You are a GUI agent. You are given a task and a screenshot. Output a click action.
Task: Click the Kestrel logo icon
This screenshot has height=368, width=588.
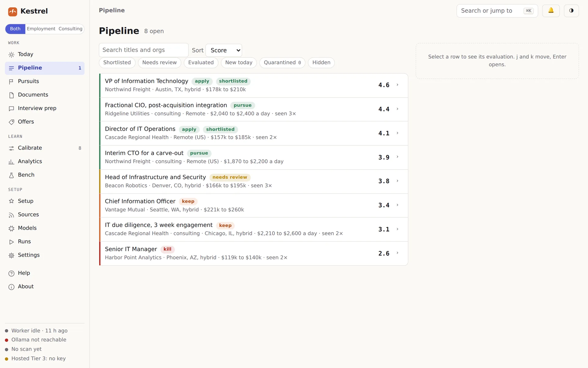[13, 12]
